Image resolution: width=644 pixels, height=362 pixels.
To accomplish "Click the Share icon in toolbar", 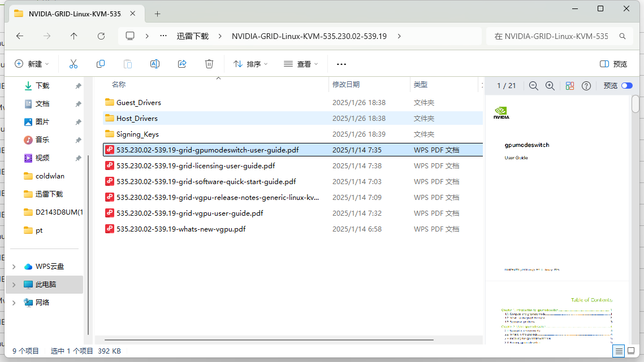I will (x=182, y=64).
